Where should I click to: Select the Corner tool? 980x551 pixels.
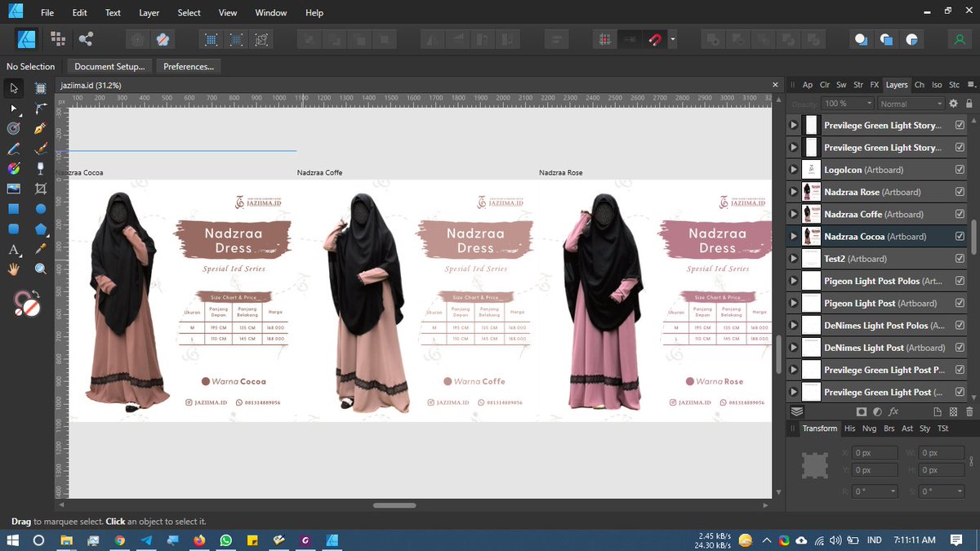(41, 108)
